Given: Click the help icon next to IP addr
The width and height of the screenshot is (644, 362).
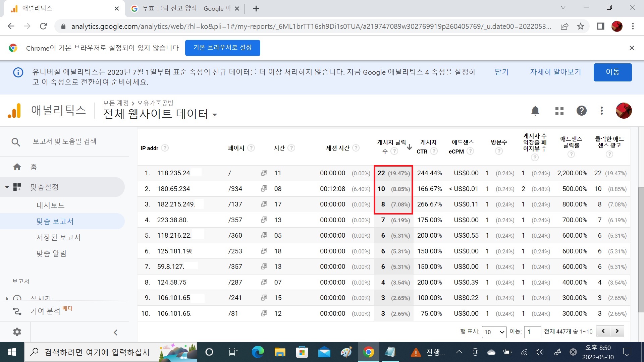Looking at the screenshot, I should click(x=165, y=148).
